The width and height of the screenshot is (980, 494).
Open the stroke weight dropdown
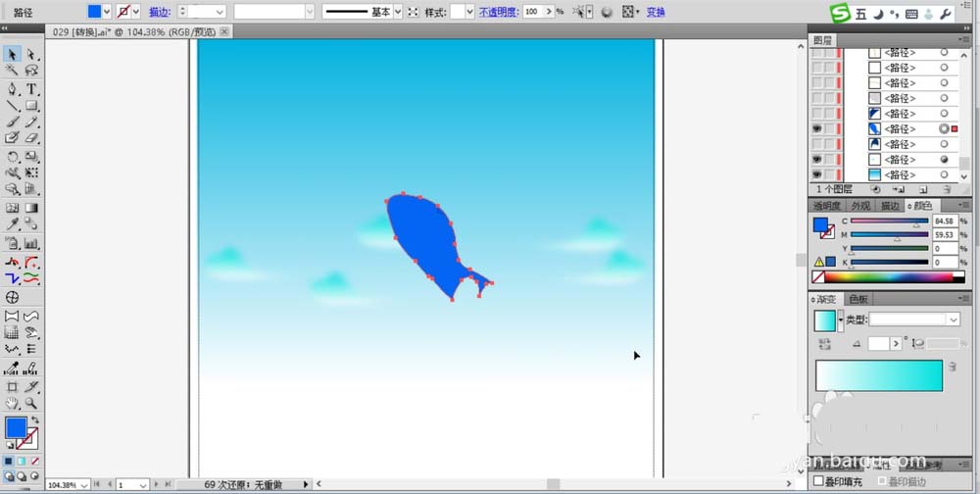point(220,12)
